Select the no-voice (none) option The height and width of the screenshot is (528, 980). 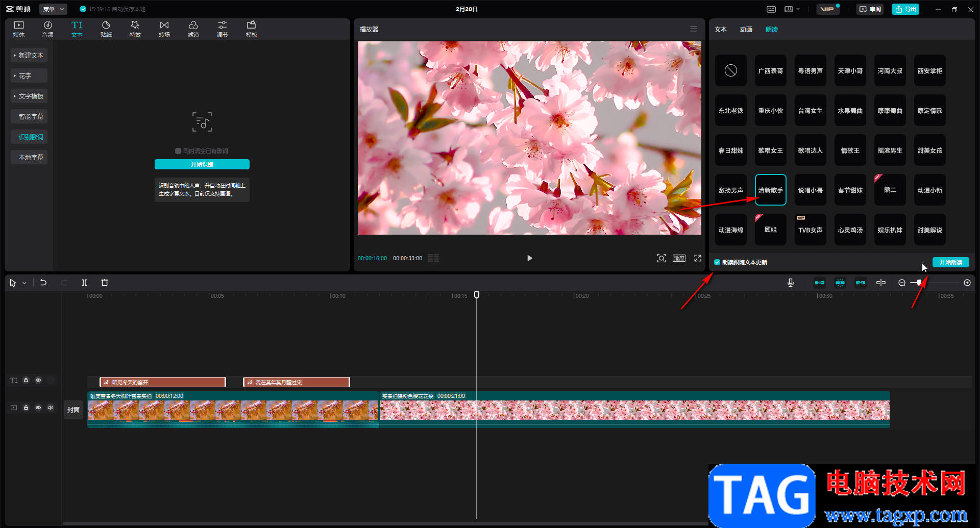[731, 70]
